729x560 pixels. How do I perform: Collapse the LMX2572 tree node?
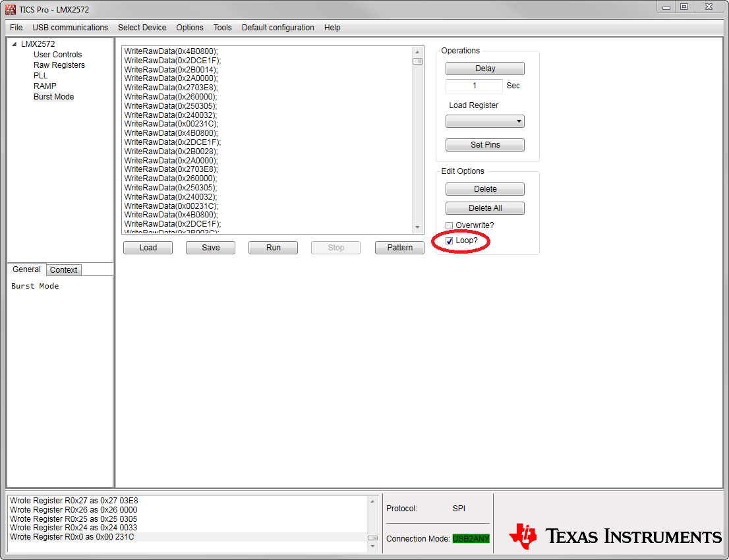tap(15, 44)
